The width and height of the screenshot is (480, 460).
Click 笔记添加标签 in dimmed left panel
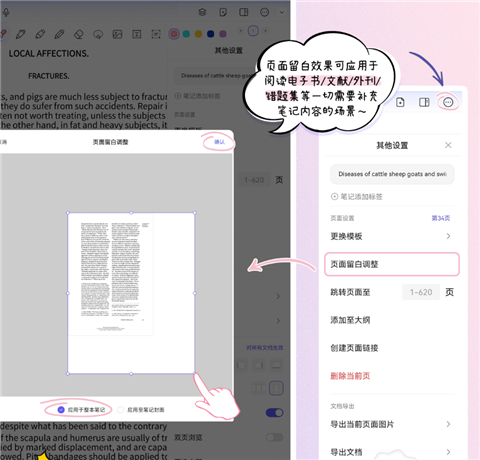(x=197, y=96)
